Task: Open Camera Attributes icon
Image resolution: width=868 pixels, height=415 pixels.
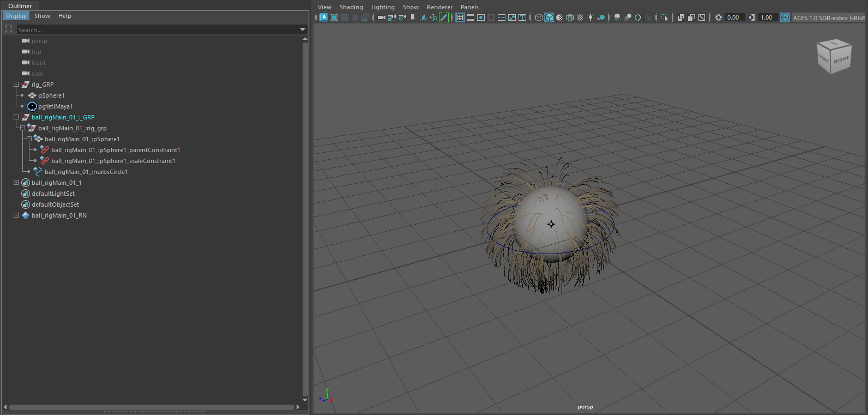Action: [x=402, y=17]
